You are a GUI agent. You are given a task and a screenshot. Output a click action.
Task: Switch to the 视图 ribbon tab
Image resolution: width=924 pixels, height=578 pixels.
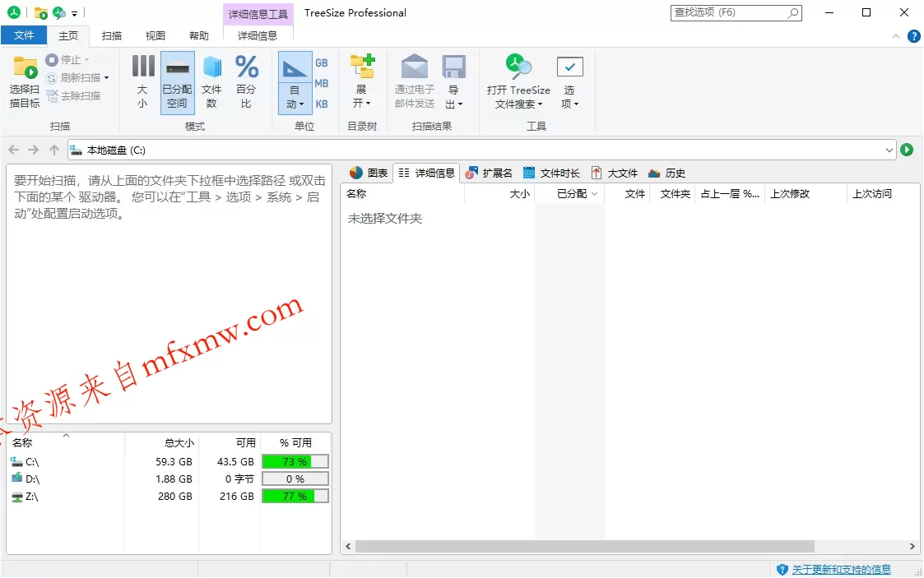pos(156,36)
